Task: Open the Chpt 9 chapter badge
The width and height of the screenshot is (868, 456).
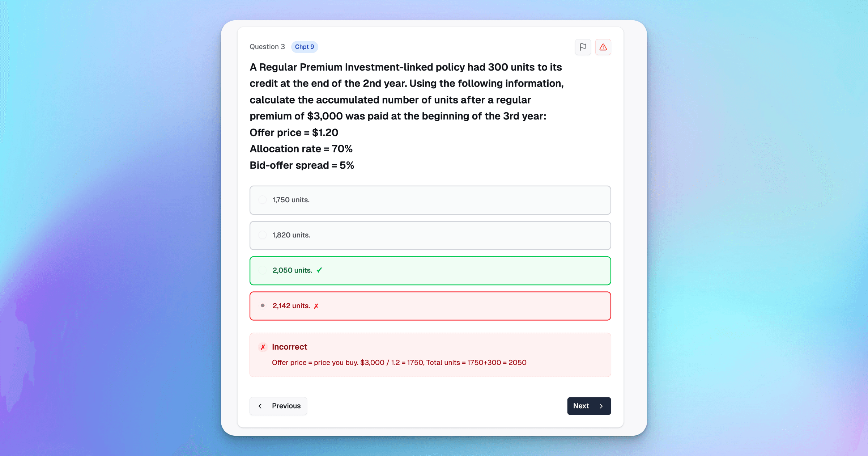Action: coord(304,47)
